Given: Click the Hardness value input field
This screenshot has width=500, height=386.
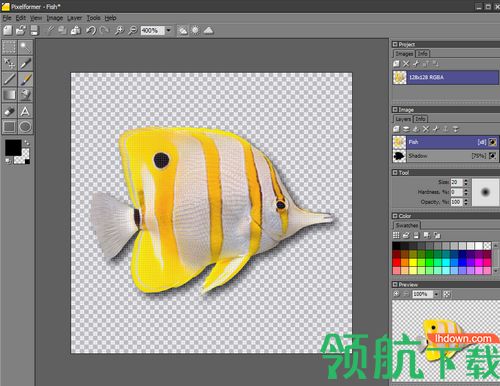Looking at the screenshot, I should point(457,192).
